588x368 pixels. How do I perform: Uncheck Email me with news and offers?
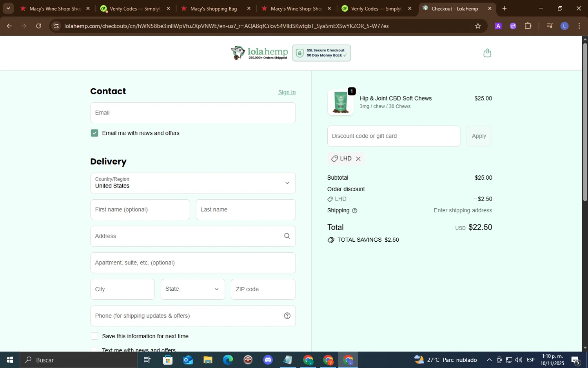click(94, 133)
